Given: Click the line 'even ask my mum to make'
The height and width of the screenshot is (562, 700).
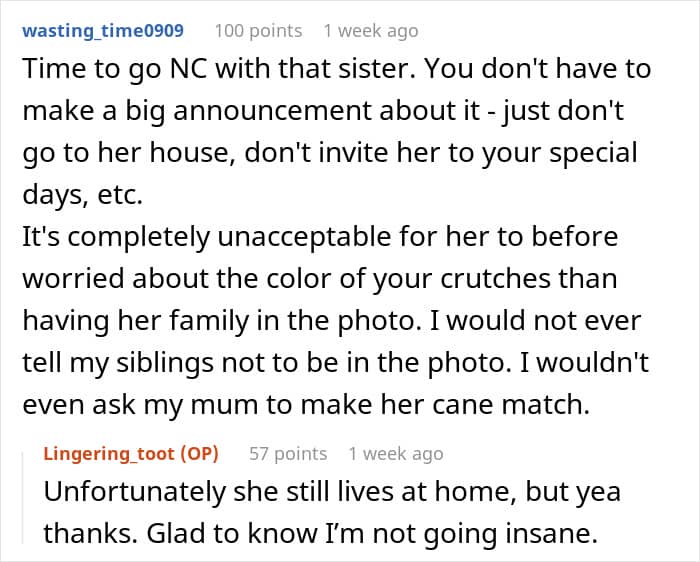Looking at the screenshot, I should [306, 405].
